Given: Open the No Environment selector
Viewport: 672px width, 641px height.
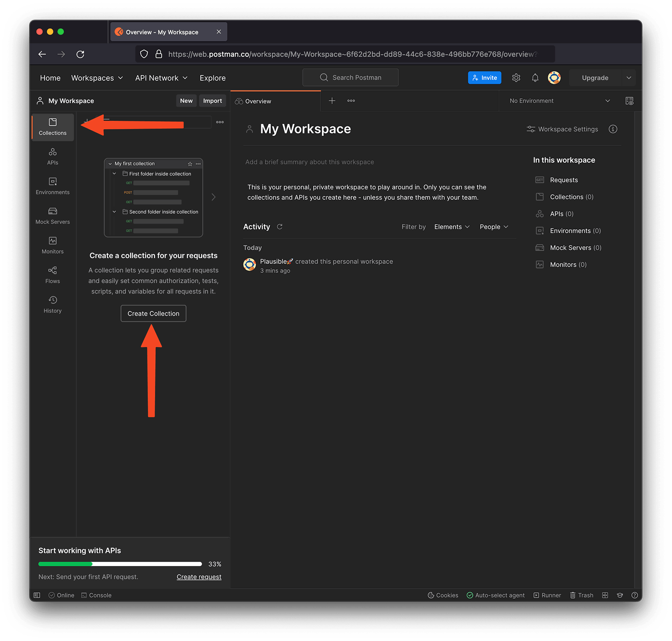Looking at the screenshot, I should click(x=559, y=101).
